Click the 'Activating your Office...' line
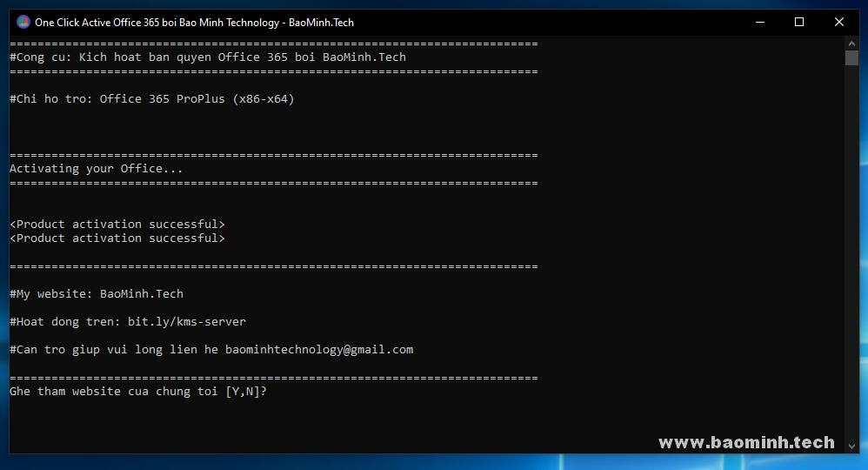Viewport: 868px width, 470px height. tap(97, 169)
